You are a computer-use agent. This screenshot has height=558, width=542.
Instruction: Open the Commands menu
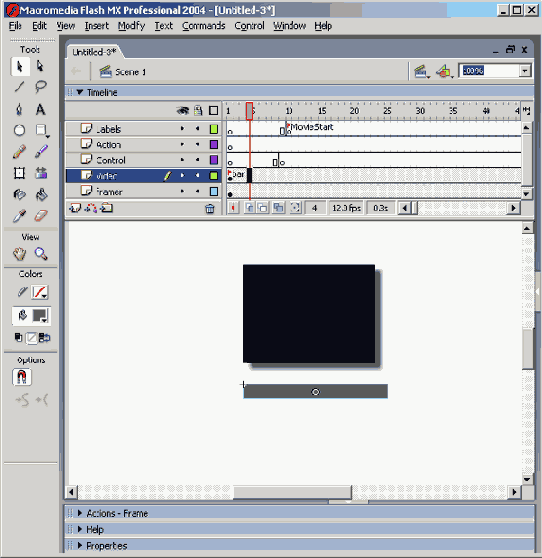pos(204,26)
